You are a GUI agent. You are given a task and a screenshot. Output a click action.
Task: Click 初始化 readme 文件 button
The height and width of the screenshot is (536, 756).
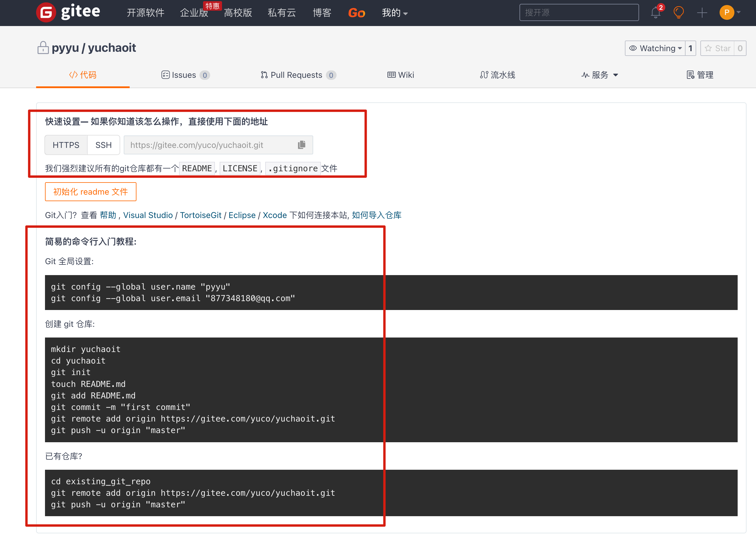(91, 192)
